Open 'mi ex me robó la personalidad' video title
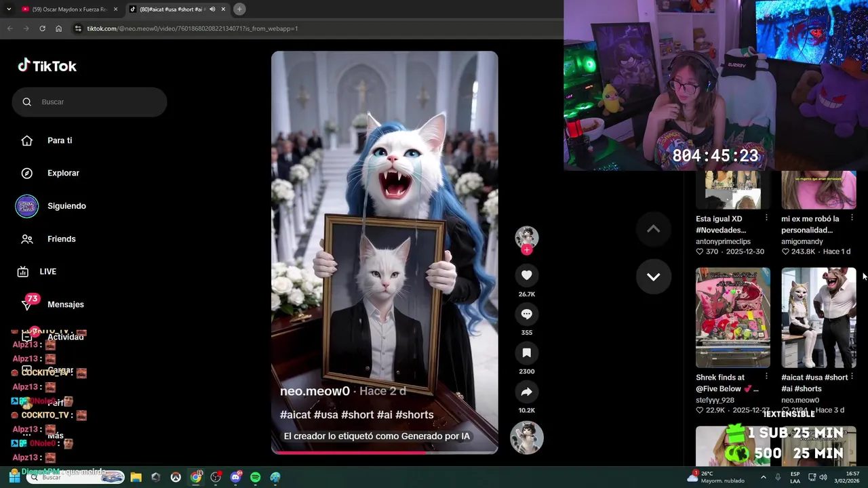868x488 pixels. coord(810,224)
